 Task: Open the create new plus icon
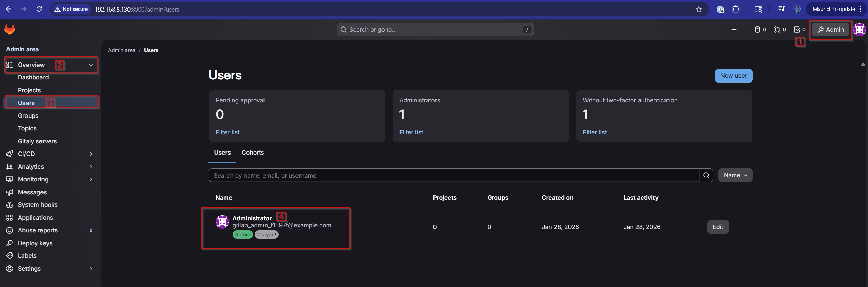pos(734,30)
